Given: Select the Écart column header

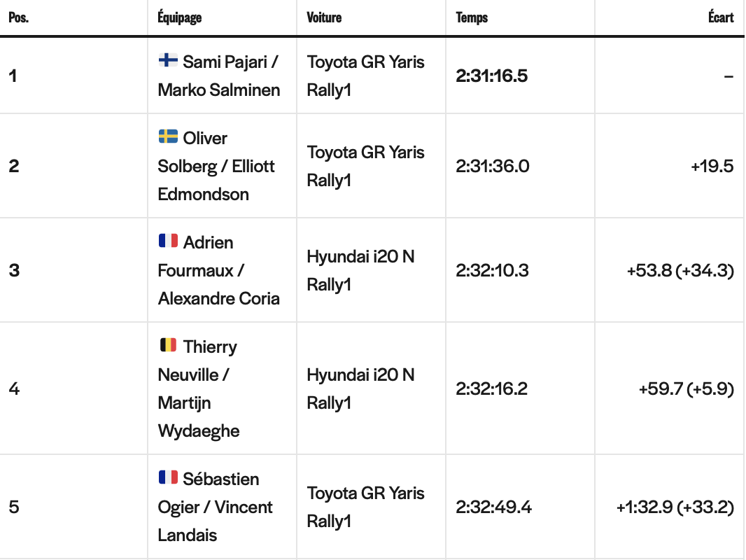Looking at the screenshot, I should (721, 17).
